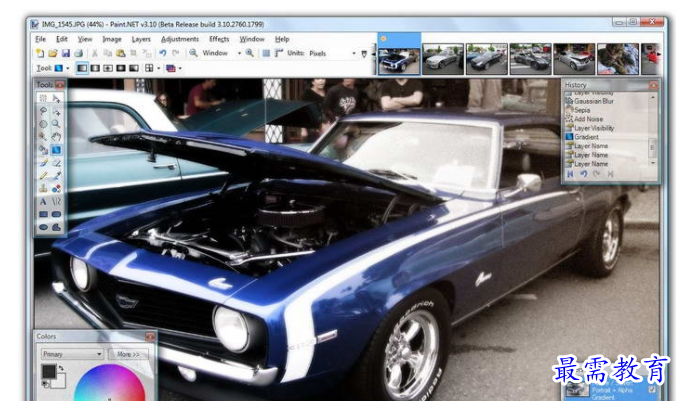Click the History rewind-to-start button
This screenshot has height=401, width=676.
point(570,174)
